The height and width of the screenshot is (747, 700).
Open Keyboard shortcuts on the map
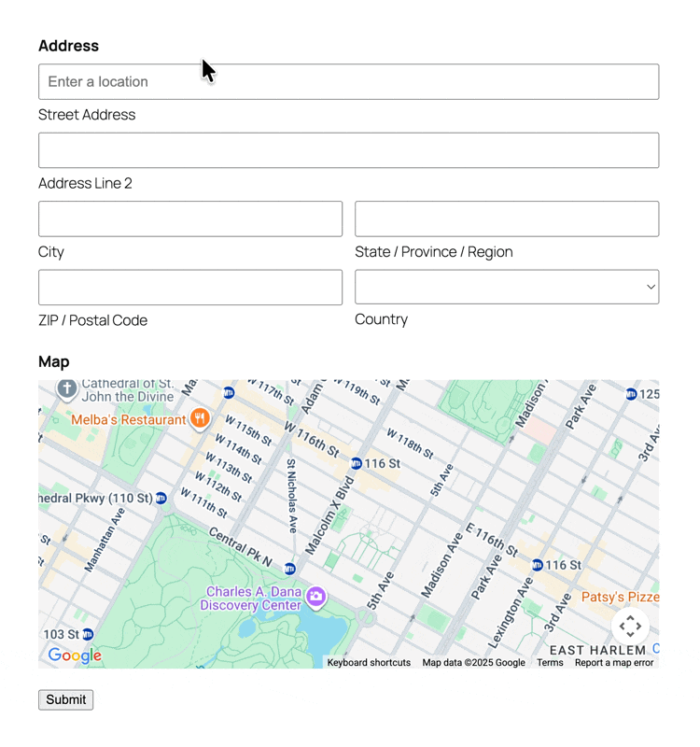coord(369,662)
